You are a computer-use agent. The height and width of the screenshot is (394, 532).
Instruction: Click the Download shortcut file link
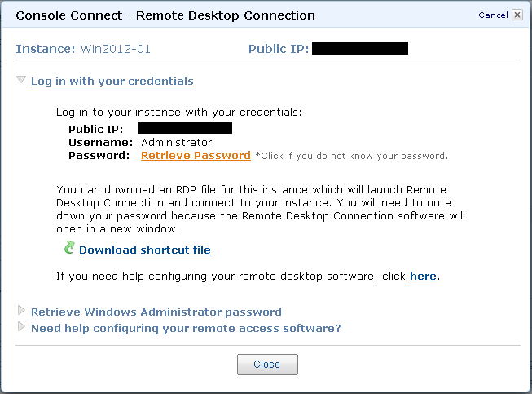144,250
